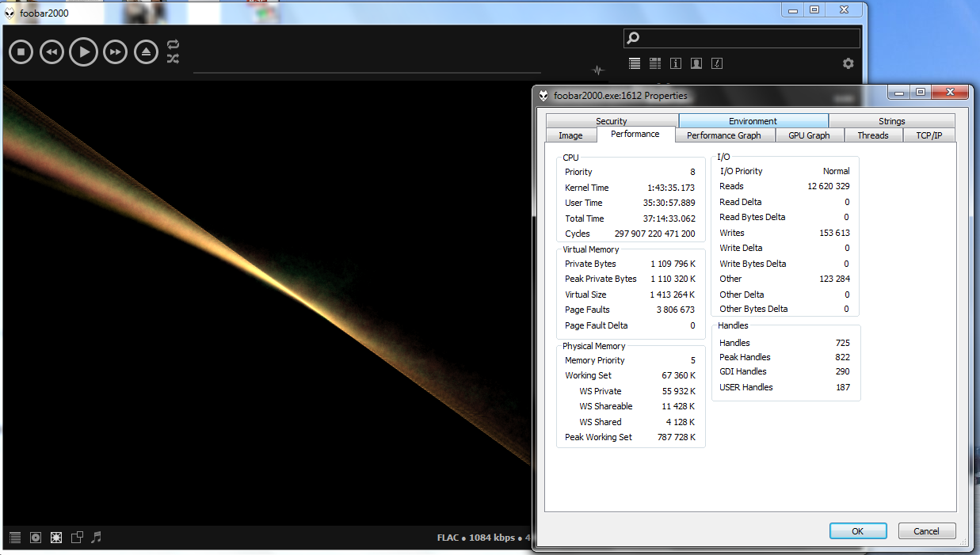This screenshot has width=980, height=555.
Task: Show the artist picture panel icon
Action: (696, 63)
